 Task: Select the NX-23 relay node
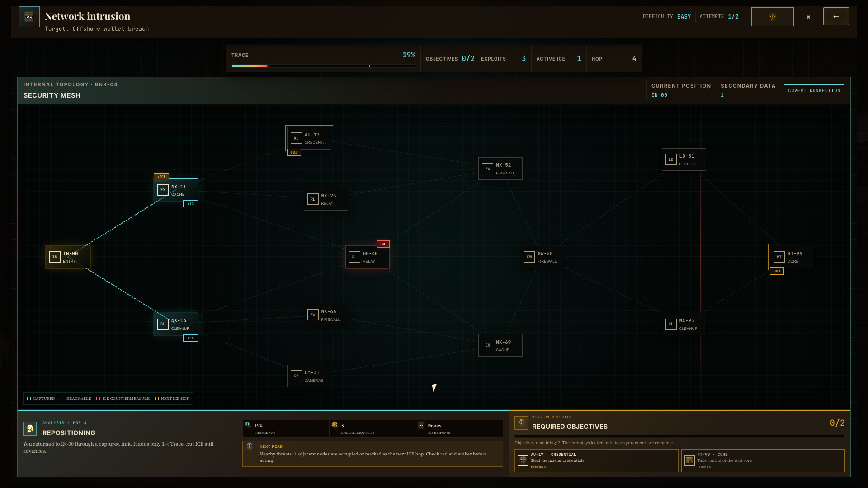[326, 199]
